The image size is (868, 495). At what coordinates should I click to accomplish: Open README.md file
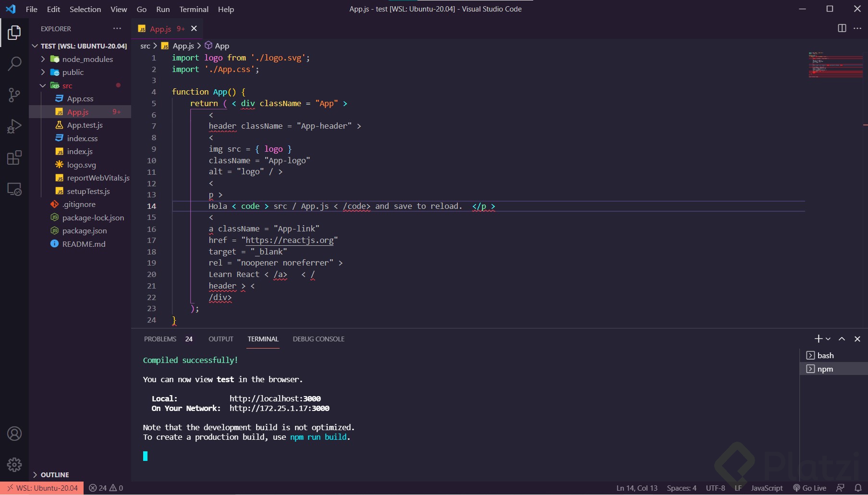(x=80, y=244)
